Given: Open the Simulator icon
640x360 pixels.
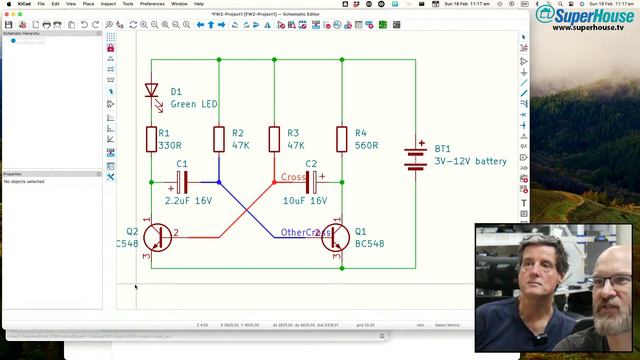Looking at the screenshot, I should [337, 25].
